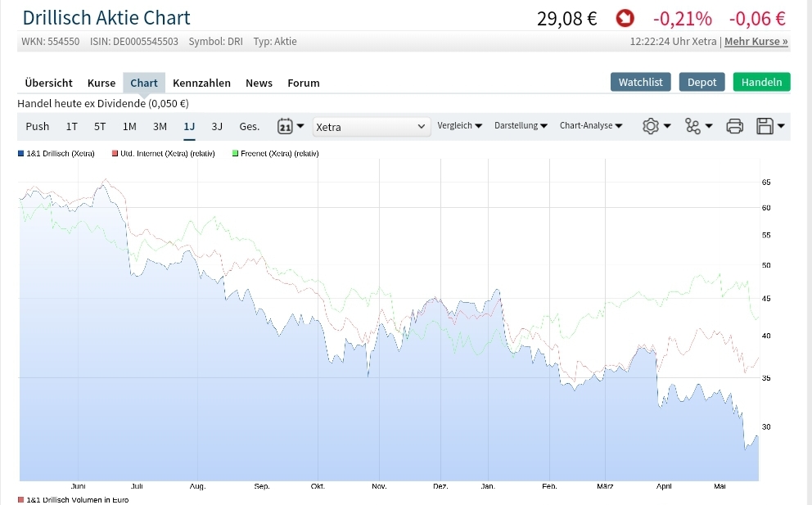This screenshot has width=812, height=505.
Task: Toggle the 1&1 Drillisch (Xetra) legend series
Action: [57, 153]
